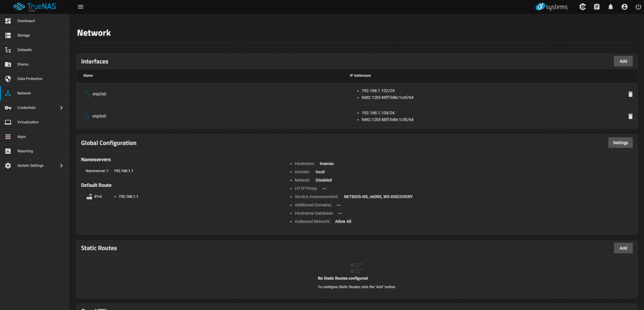Click the No Static Routes configured message

[343, 278]
